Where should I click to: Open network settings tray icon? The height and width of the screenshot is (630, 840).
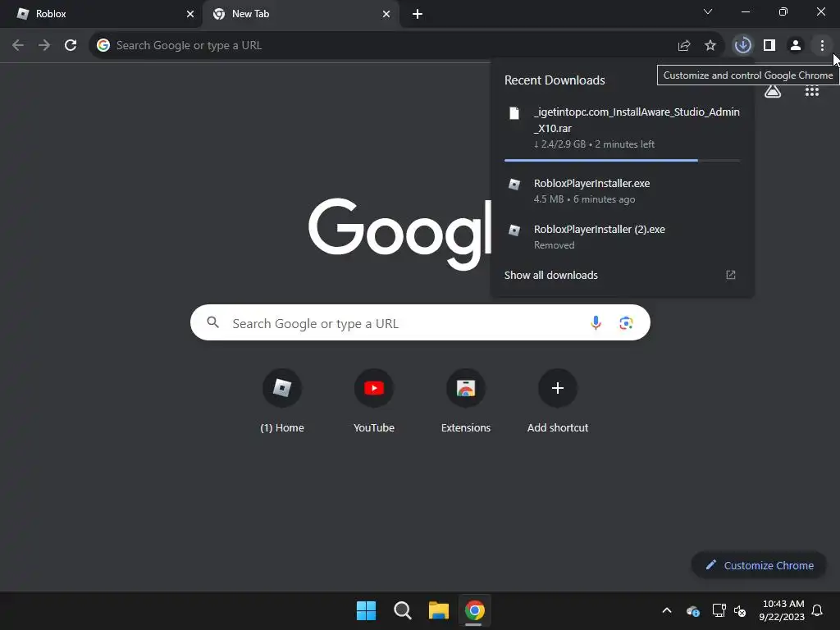[719, 610]
